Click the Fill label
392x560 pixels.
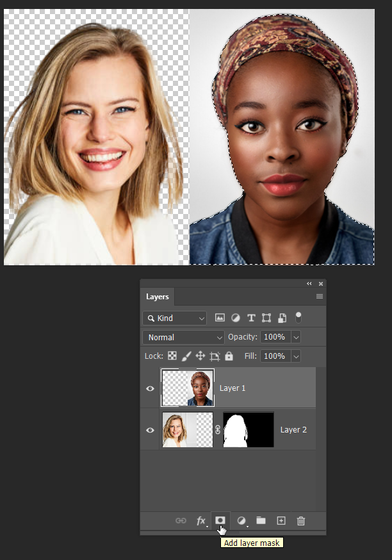250,356
